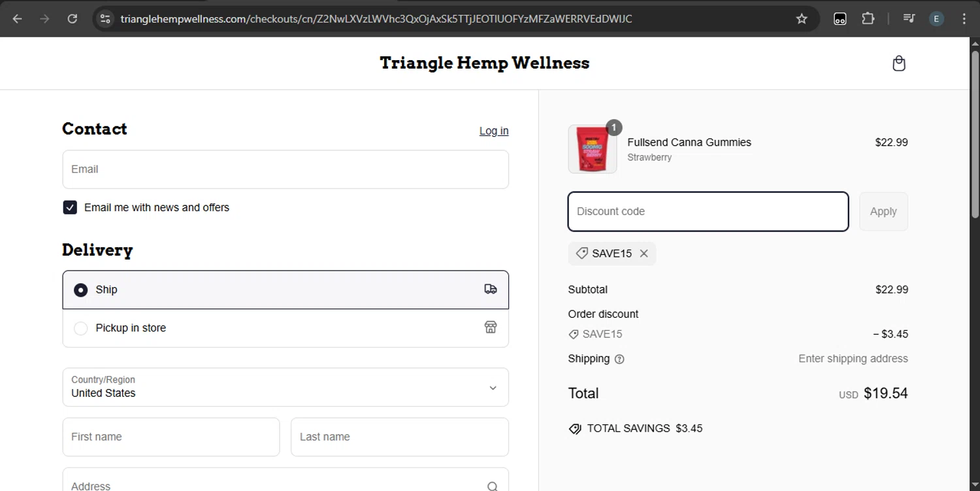The height and width of the screenshot is (491, 980).
Task: Click the delivery truck icon in Ship row
Action: 491,289
